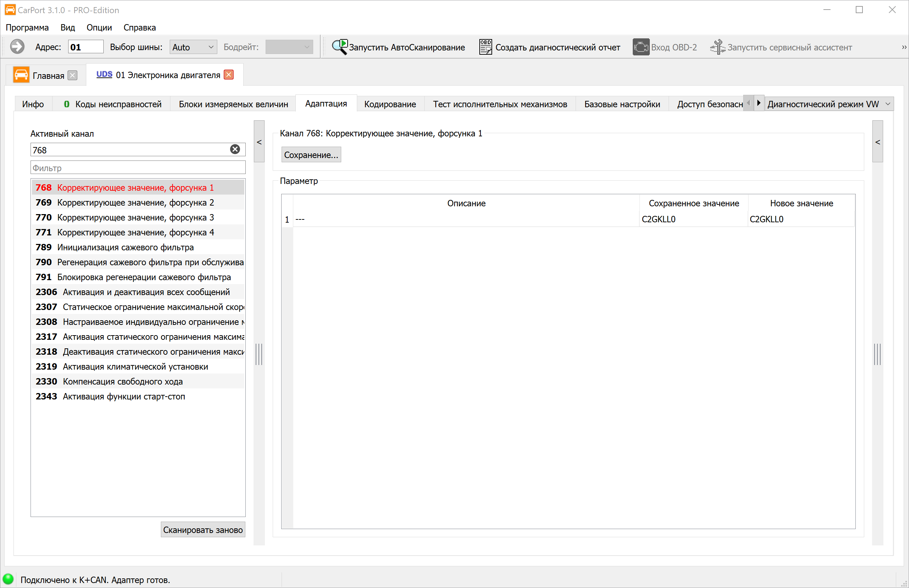Image resolution: width=909 pixels, height=588 pixels.
Task: Close the Главная tab
Action: coord(72,75)
